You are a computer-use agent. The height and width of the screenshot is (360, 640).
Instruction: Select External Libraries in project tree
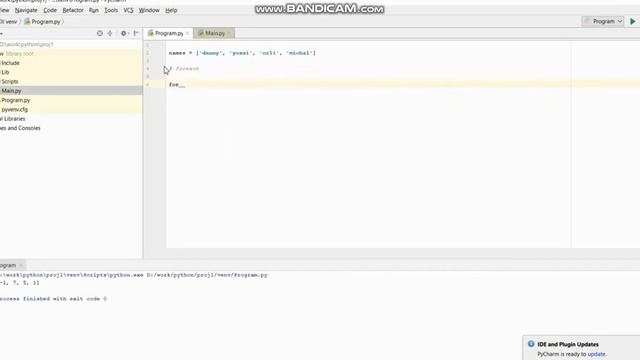click(x=13, y=119)
